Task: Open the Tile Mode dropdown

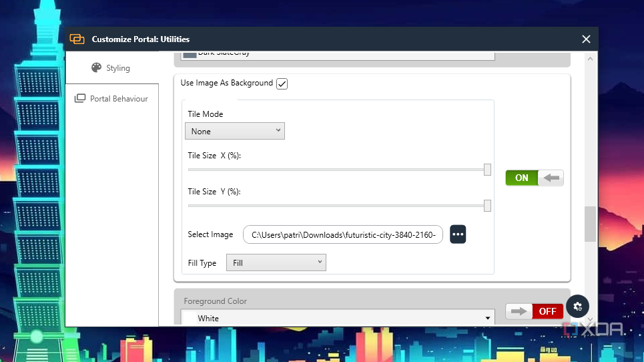Action: point(234,132)
